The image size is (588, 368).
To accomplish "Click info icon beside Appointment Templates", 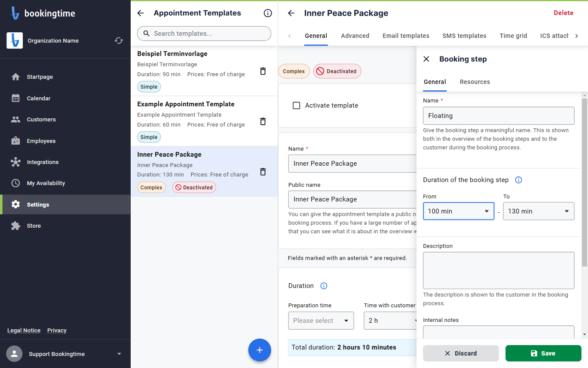I will point(268,13).
